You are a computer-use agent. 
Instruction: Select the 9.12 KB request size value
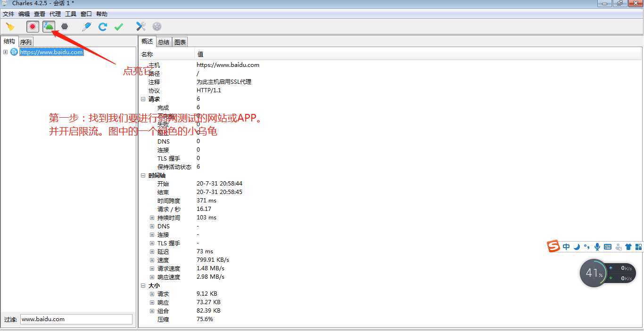click(x=207, y=294)
